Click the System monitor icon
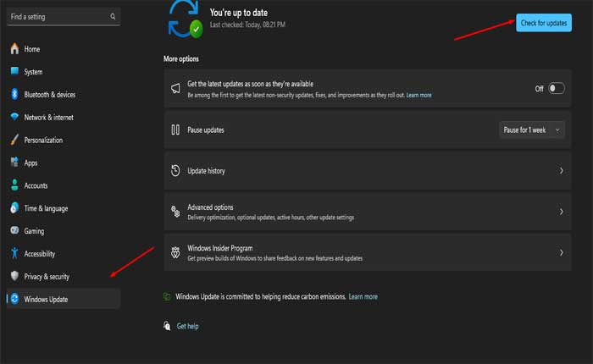The image size is (593, 364). tap(14, 71)
